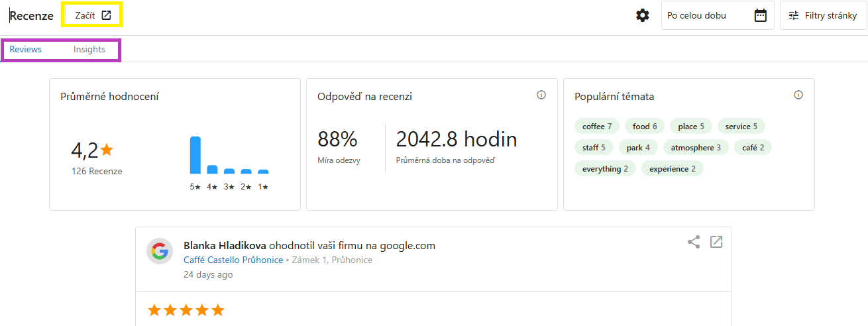
Task: Click the five-star rating on Blanka's review
Action: (x=186, y=310)
